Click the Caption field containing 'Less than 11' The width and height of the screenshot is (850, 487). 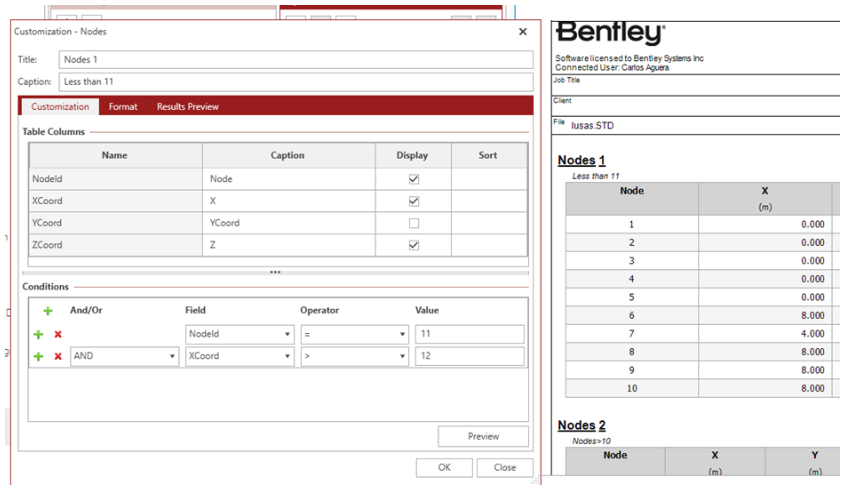point(295,82)
